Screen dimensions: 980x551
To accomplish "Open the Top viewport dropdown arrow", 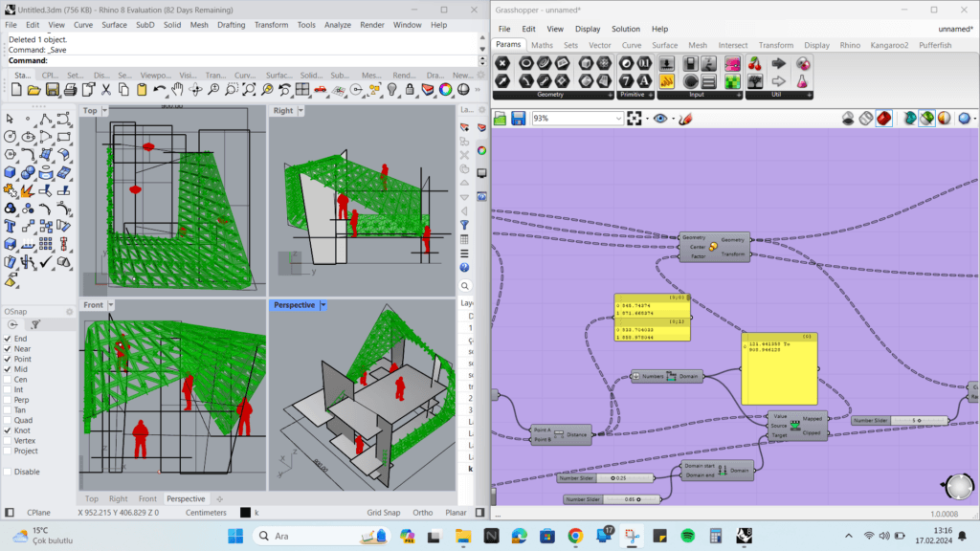I will coord(104,111).
